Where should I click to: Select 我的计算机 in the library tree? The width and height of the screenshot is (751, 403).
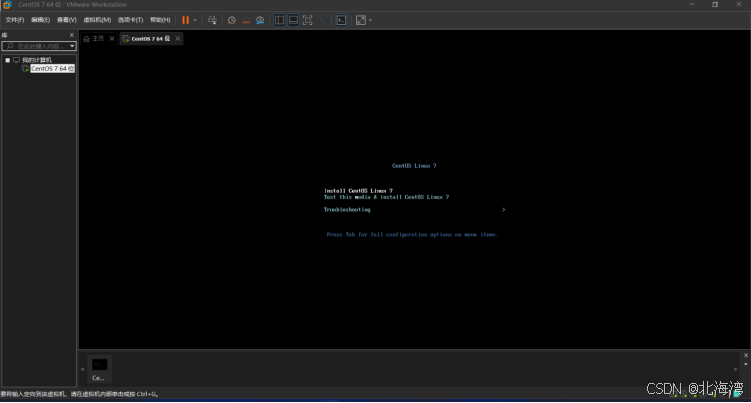pyautogui.click(x=37, y=60)
